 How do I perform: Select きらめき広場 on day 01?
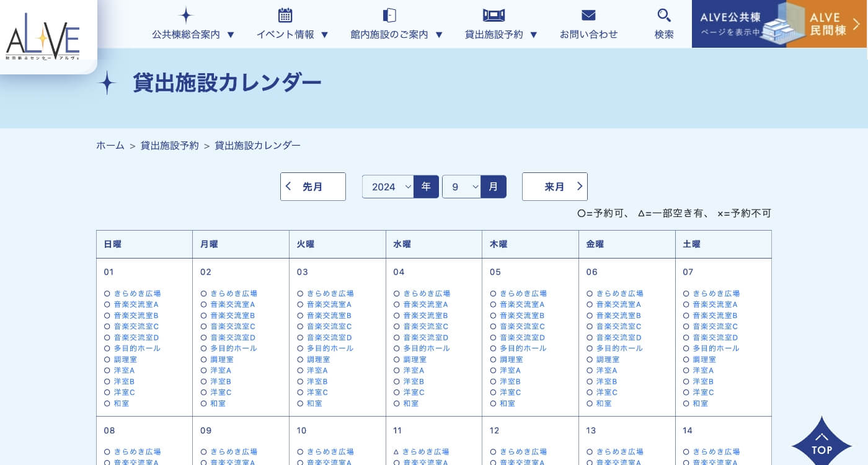(137, 293)
